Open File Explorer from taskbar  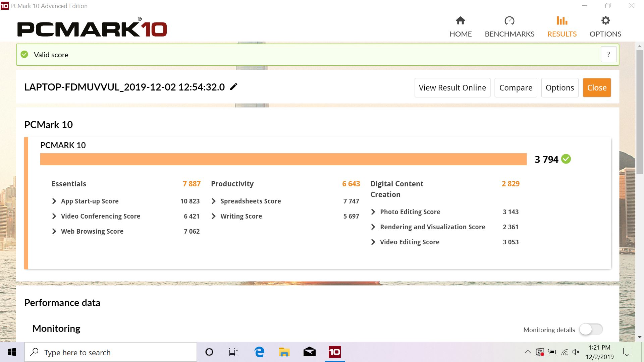284,352
